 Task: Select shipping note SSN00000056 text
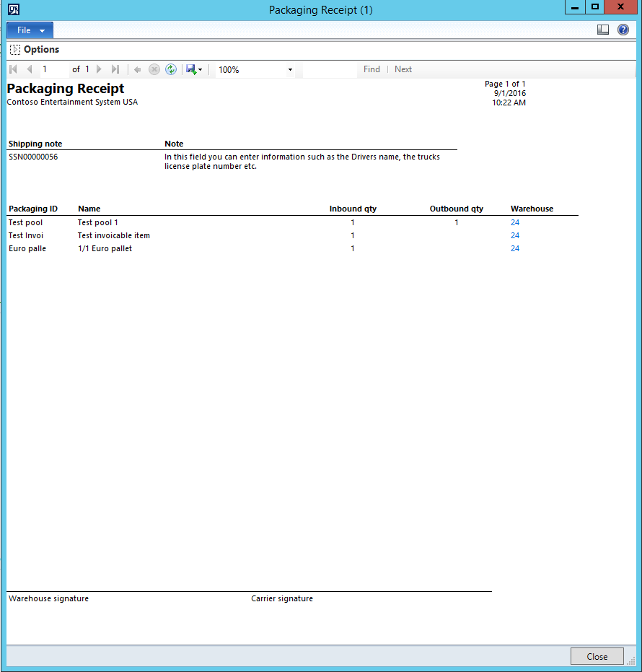coord(33,157)
